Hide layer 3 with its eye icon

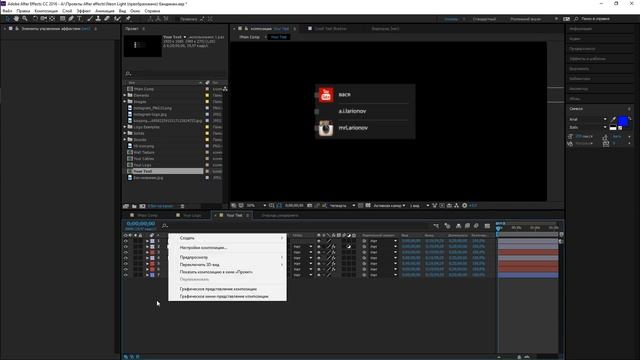tap(126, 252)
